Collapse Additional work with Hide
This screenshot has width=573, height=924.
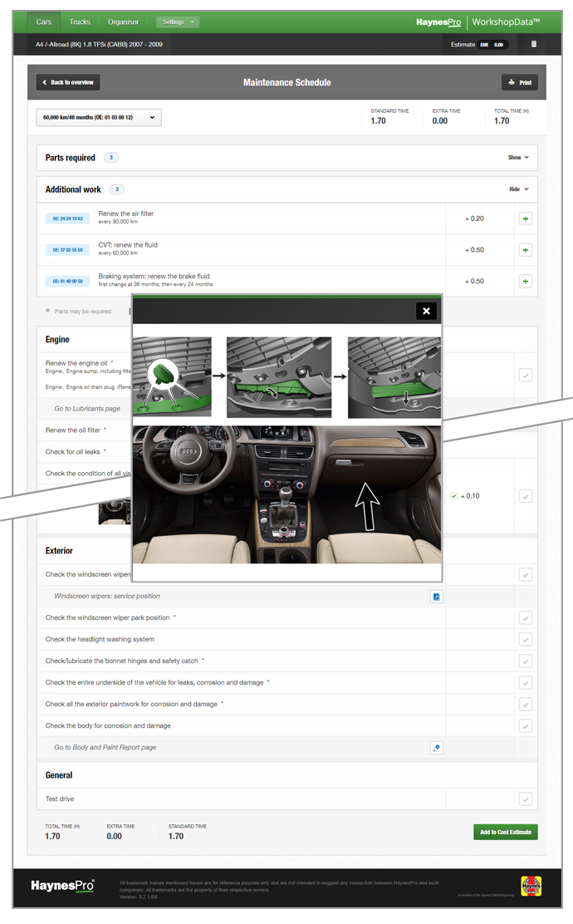click(518, 189)
